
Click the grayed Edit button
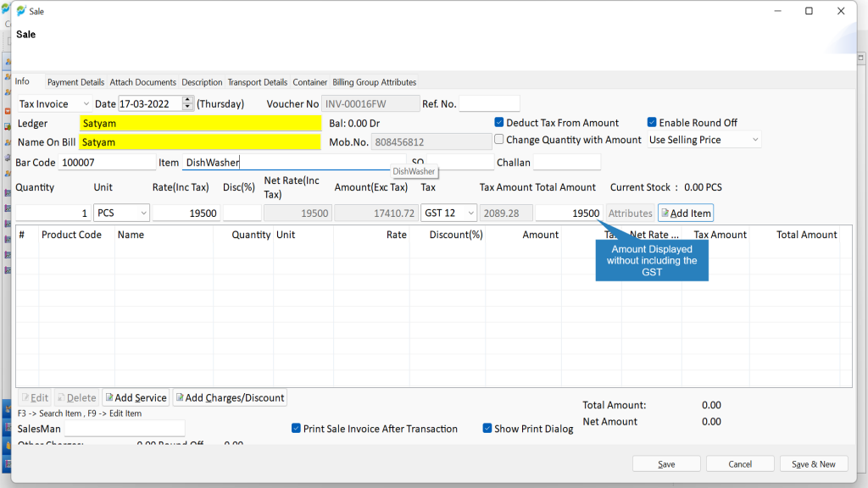click(x=35, y=398)
